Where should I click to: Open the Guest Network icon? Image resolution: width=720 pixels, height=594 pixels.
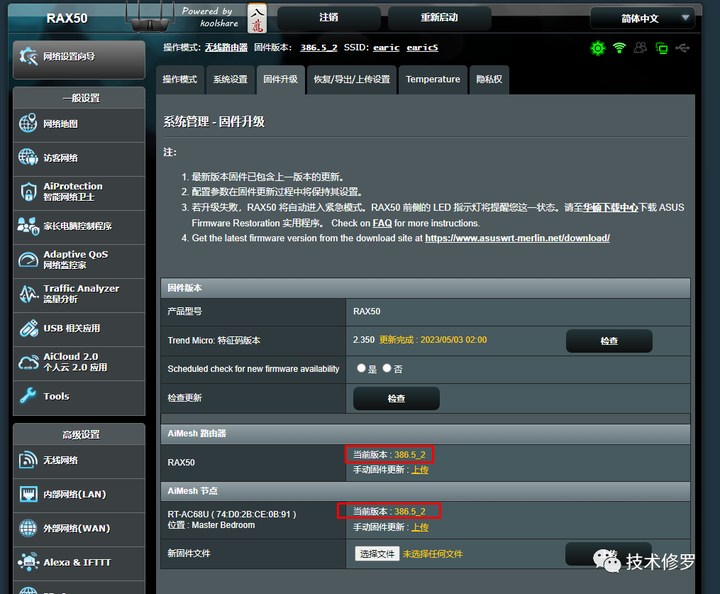click(28, 157)
